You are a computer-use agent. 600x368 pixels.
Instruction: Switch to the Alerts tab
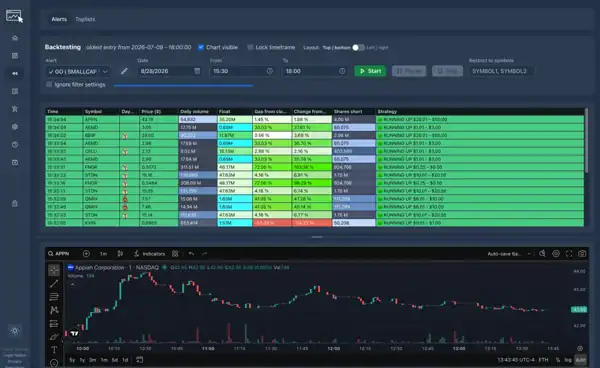pos(59,19)
